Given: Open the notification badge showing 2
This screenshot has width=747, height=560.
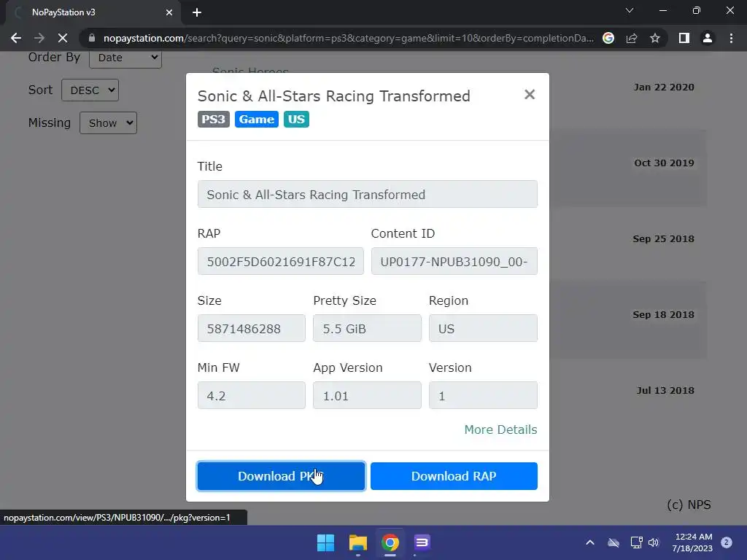Looking at the screenshot, I should click(x=727, y=542).
